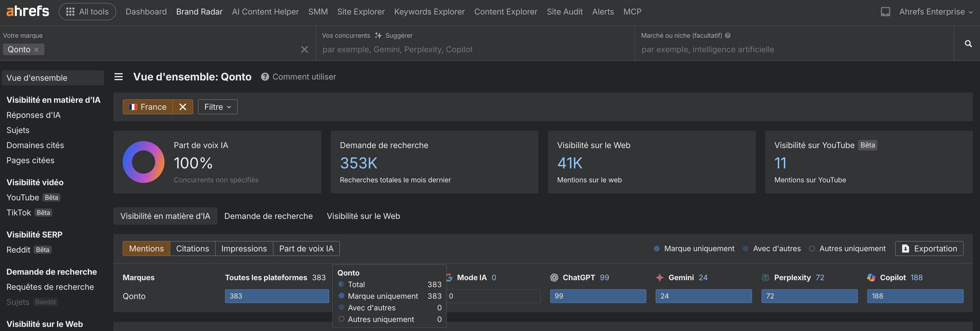The height and width of the screenshot is (331, 980).
Task: Expand the Ahrefs Enterprise account menu
Action: coord(936,12)
